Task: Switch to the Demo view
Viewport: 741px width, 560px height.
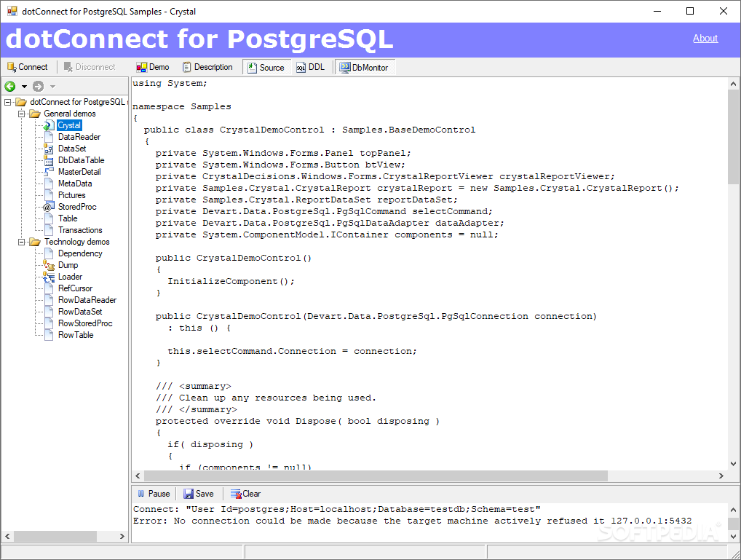Action: (153, 67)
